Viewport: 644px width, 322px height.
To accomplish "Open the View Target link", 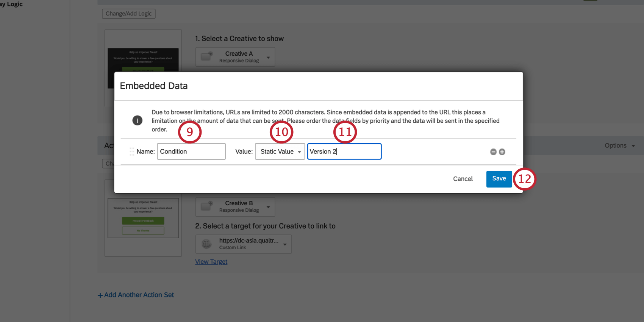I will pyautogui.click(x=211, y=262).
